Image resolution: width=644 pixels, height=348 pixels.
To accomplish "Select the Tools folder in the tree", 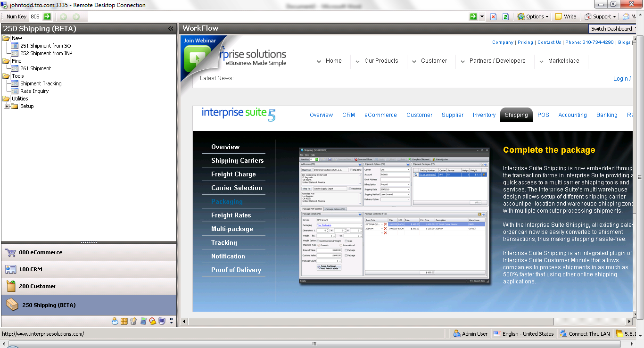I will click(17, 76).
